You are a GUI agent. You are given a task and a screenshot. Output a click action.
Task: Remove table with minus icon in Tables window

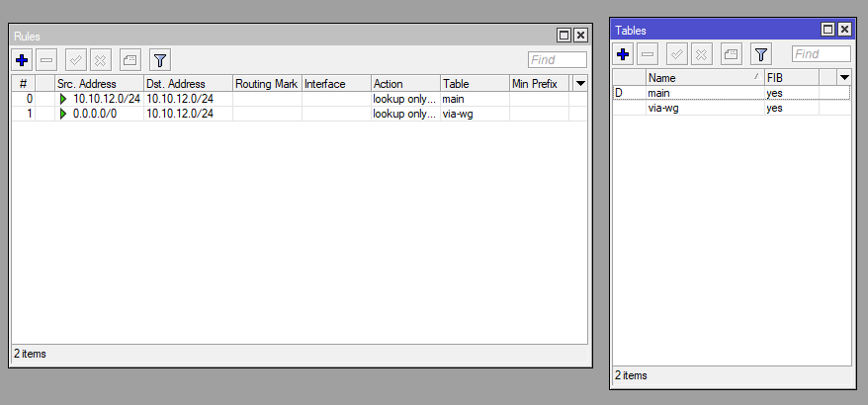(648, 53)
